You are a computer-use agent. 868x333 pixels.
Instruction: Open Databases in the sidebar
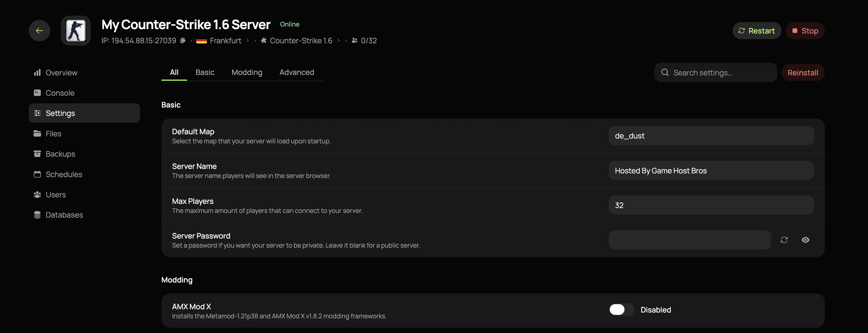tap(84, 215)
